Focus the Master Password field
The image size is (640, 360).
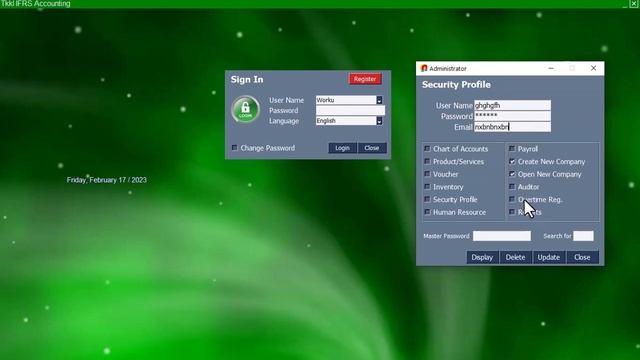point(502,236)
